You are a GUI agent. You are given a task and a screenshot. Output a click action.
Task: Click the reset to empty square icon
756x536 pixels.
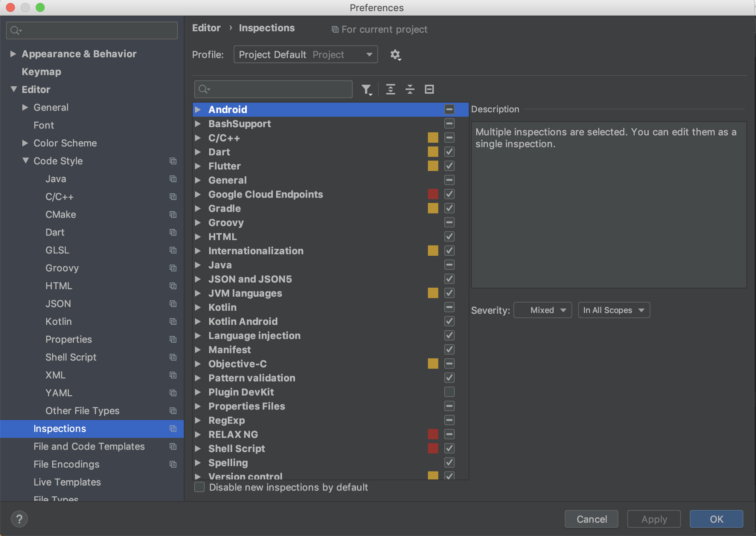(429, 89)
